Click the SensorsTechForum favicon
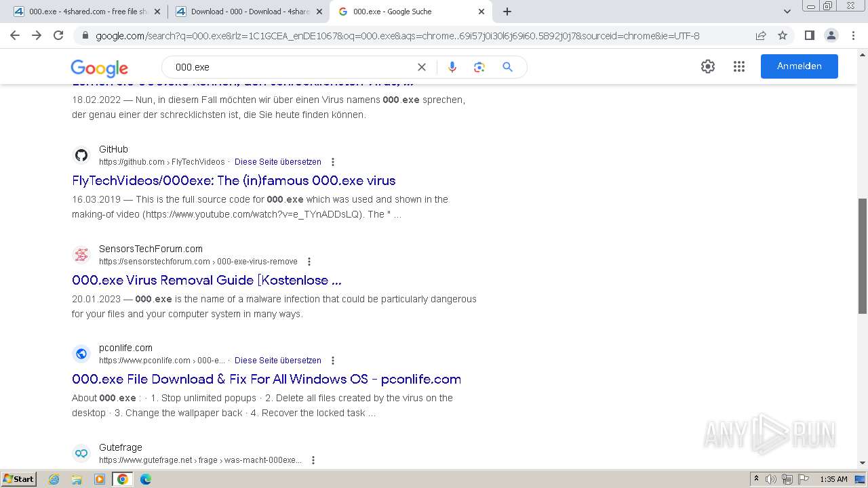Screen dimensions: 868x488 coord(81,255)
